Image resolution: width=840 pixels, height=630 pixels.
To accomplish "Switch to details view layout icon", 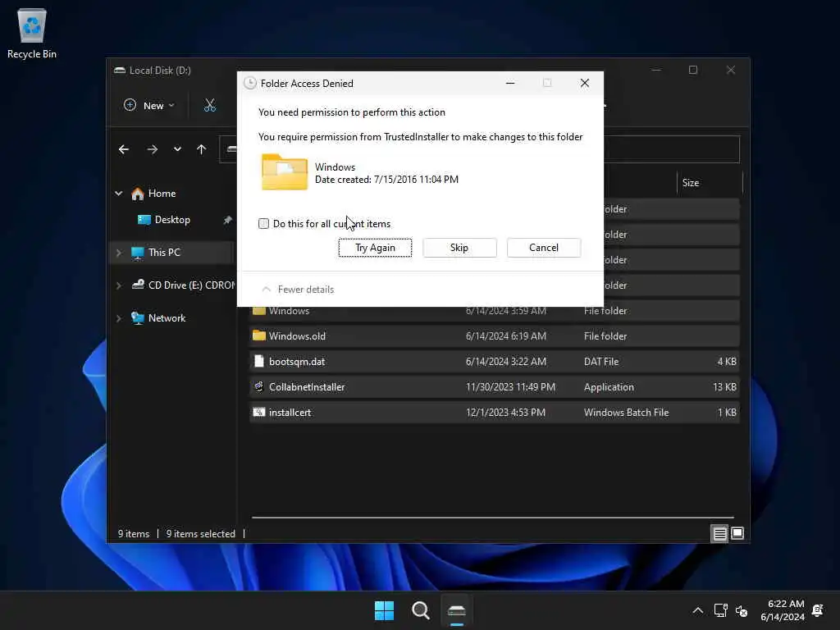I will tap(719, 533).
